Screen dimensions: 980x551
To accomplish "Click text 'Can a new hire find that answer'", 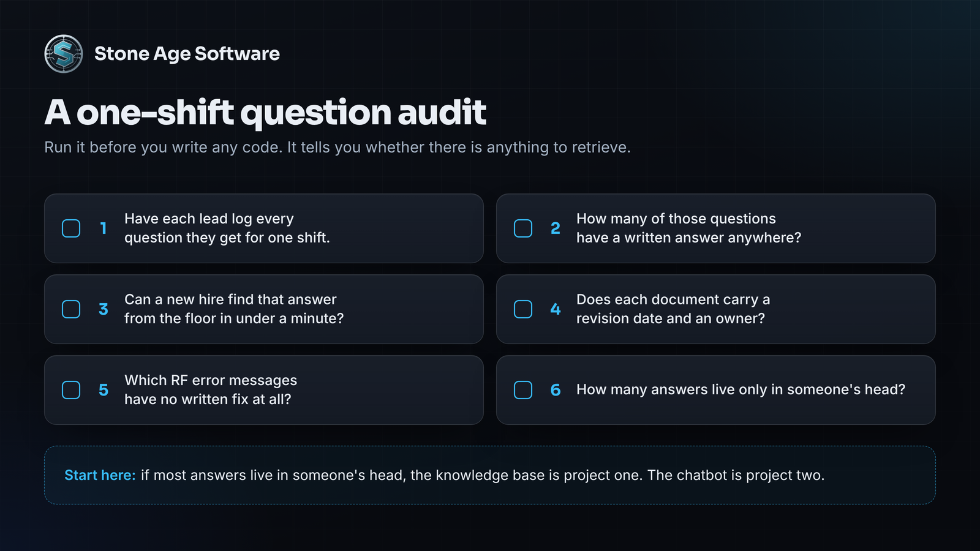I will pyautogui.click(x=230, y=299).
